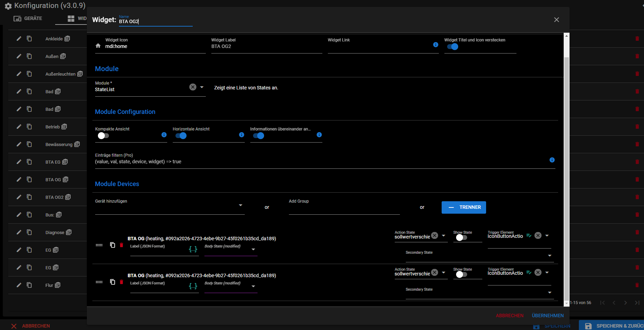Delete the second BTA OG device entry
The height and width of the screenshot is (330, 644).
(x=121, y=282)
